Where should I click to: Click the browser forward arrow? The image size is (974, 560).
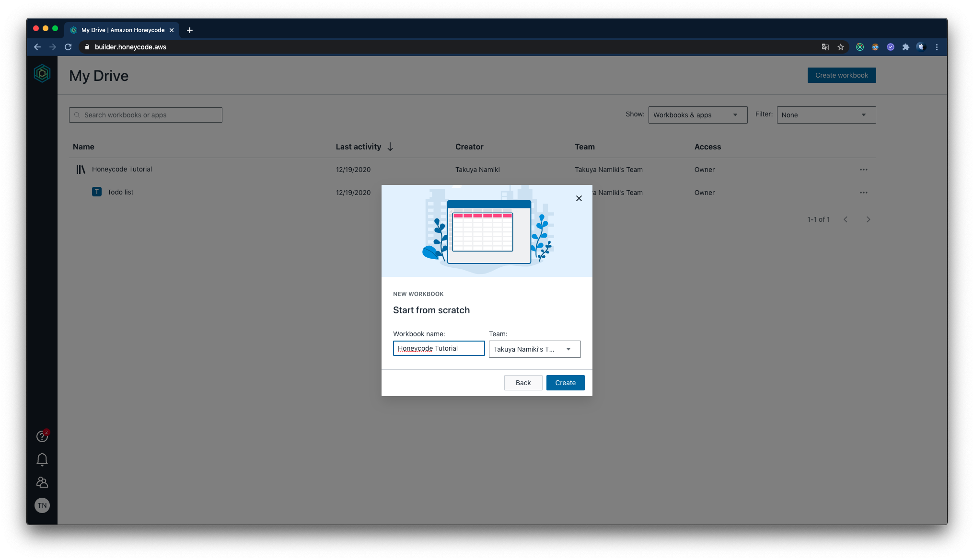point(53,47)
